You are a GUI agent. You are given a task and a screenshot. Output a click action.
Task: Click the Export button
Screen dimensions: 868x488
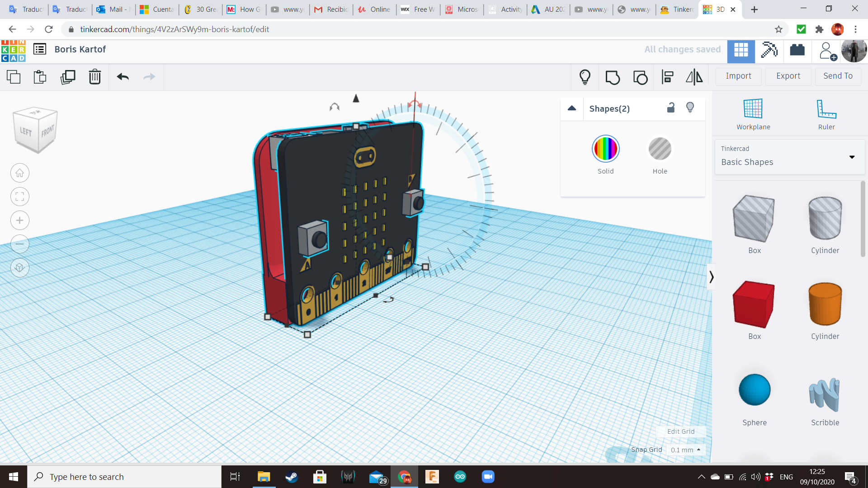tap(788, 76)
